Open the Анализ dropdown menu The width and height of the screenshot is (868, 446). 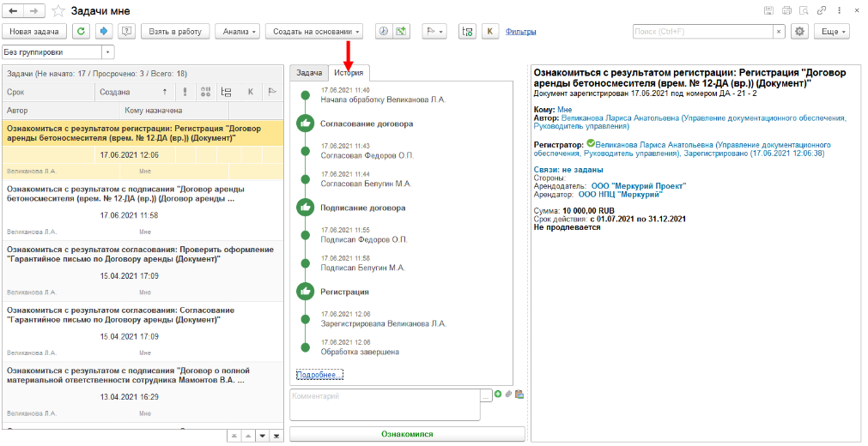point(238,32)
